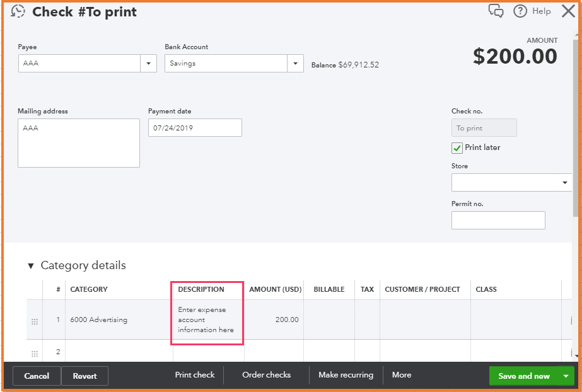The width and height of the screenshot is (582, 392).
Task: Click the Print check link
Action: [x=195, y=375]
